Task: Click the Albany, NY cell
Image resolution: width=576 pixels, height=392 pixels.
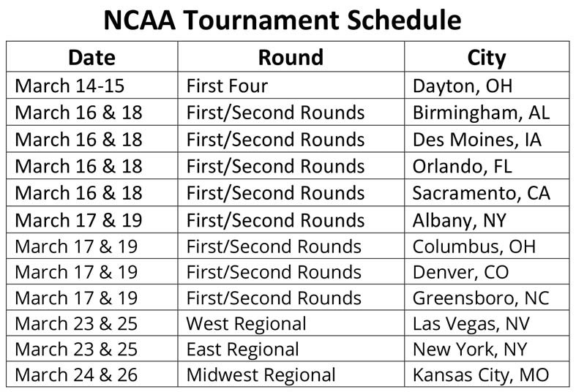Action: [487, 219]
